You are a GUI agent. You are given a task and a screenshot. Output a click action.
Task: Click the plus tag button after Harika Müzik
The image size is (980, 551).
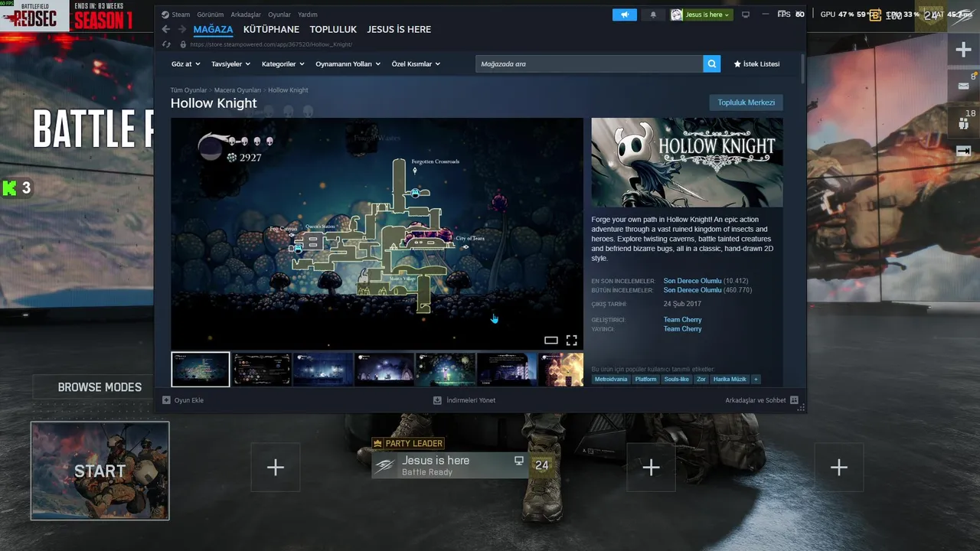point(756,379)
